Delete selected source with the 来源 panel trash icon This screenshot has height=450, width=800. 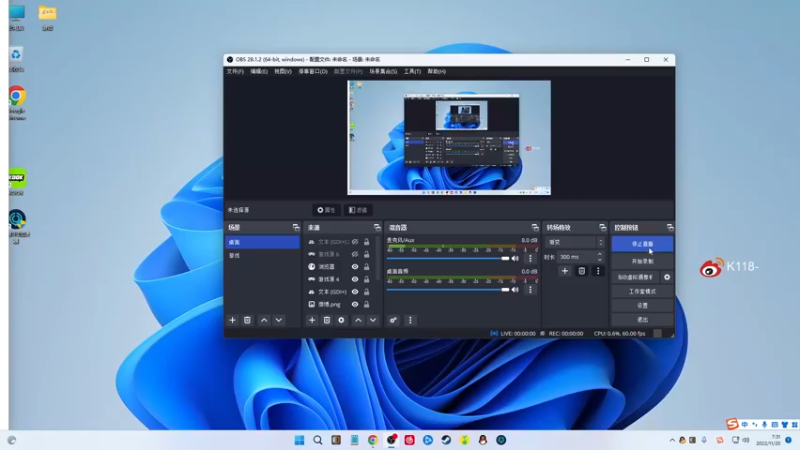(327, 320)
